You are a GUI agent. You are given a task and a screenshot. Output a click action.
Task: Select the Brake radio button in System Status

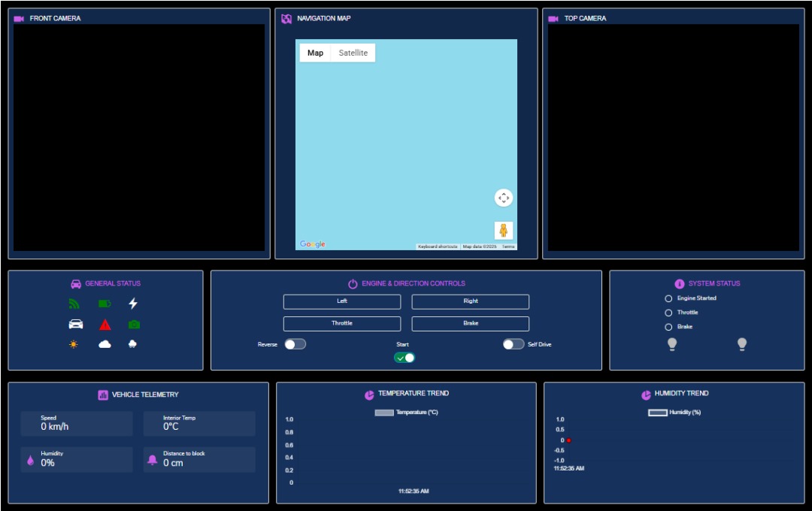coord(668,327)
